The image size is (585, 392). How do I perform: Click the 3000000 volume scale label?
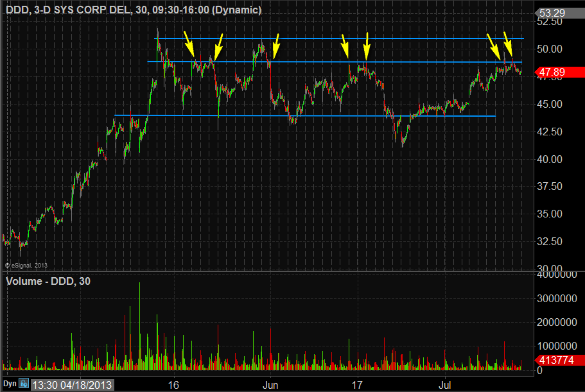click(557, 298)
